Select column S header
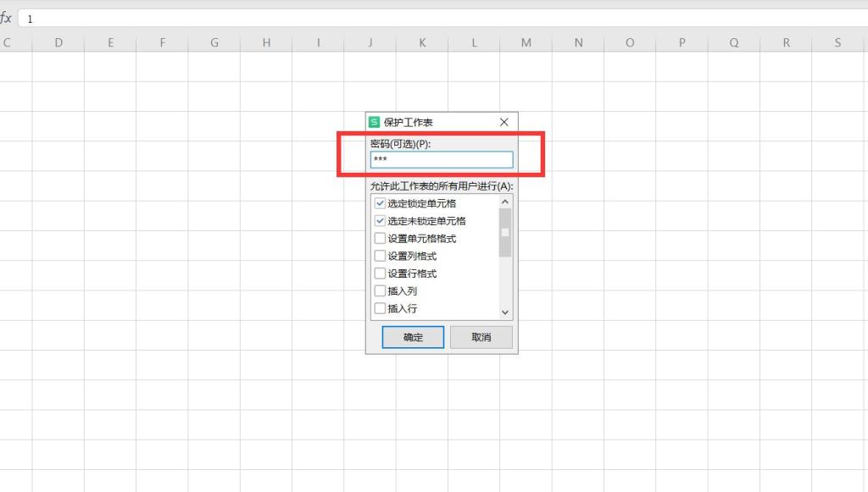Viewport: 868px width, 492px height. coord(838,42)
